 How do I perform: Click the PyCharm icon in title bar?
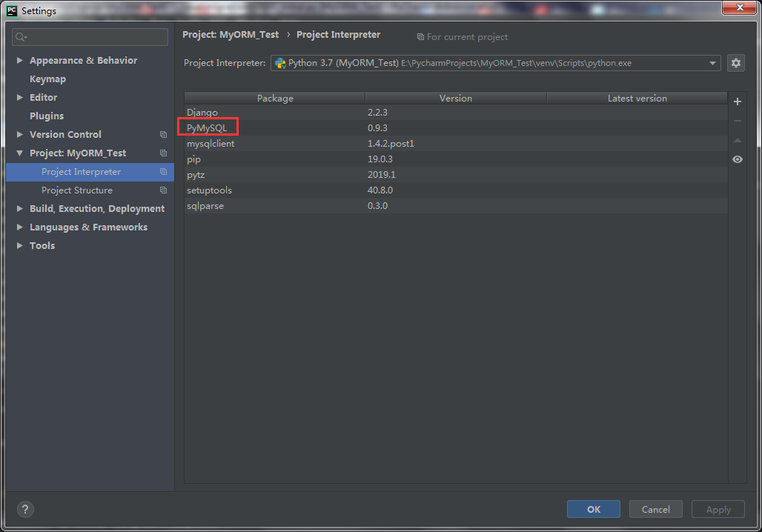click(x=12, y=10)
